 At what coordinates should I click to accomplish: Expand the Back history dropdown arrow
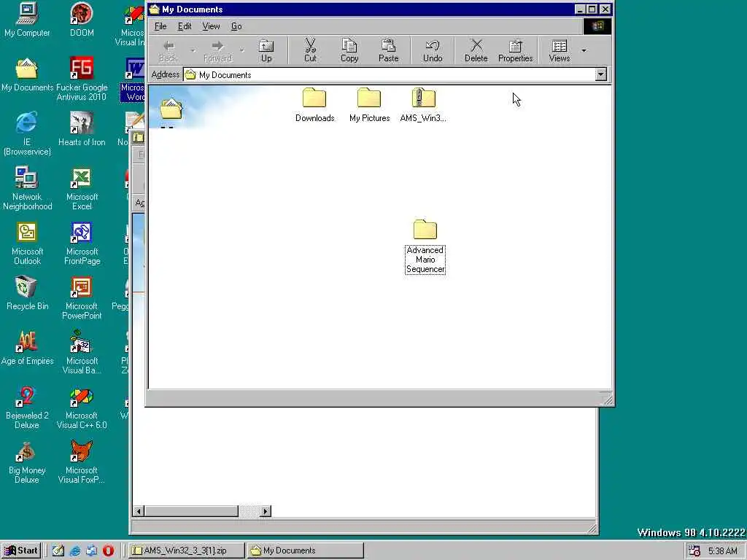click(193, 50)
